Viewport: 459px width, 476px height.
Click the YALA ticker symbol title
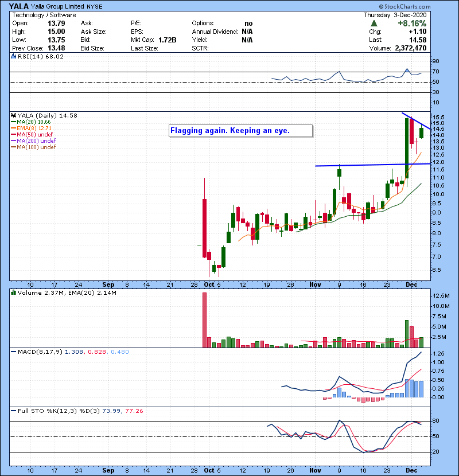tap(18, 6)
